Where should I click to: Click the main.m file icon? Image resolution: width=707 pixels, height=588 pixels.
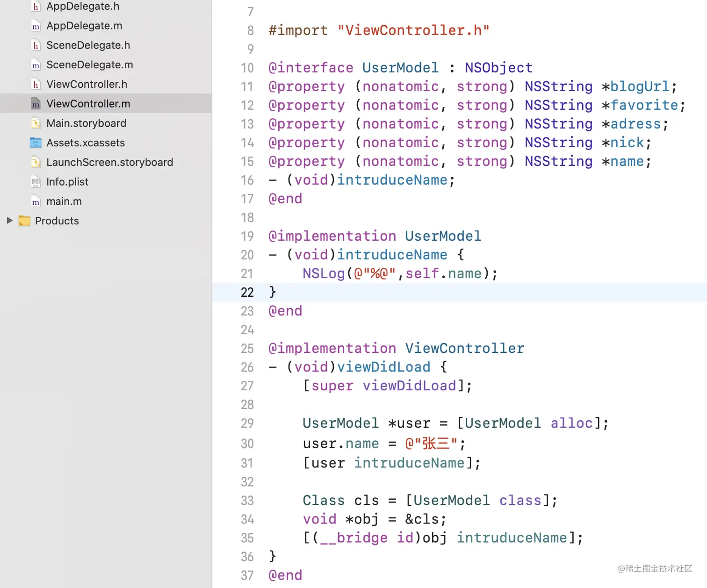point(36,201)
